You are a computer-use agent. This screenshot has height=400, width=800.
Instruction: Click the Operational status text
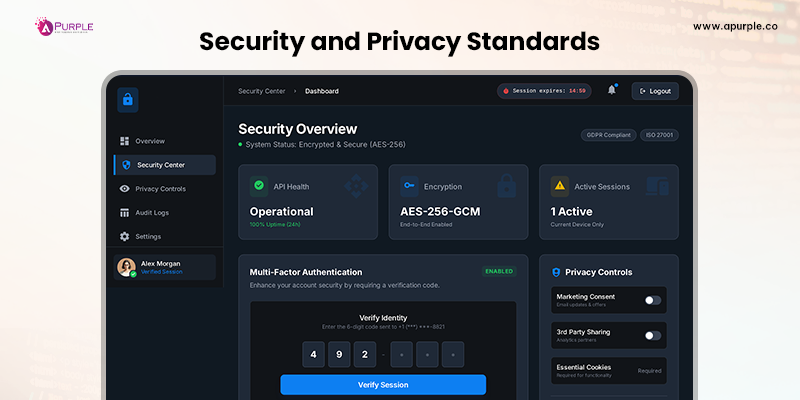(x=282, y=211)
